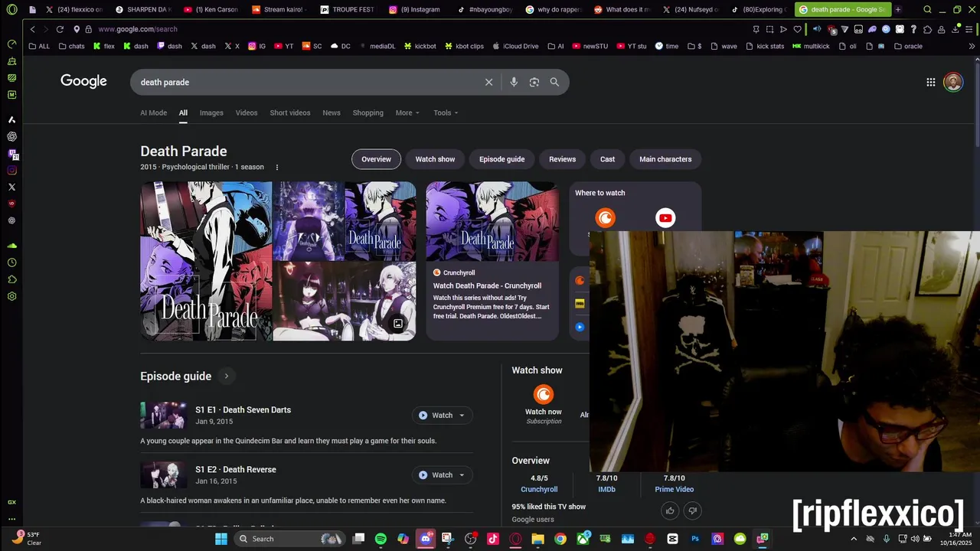
Task: Switch to Images results tab
Action: tap(211, 112)
